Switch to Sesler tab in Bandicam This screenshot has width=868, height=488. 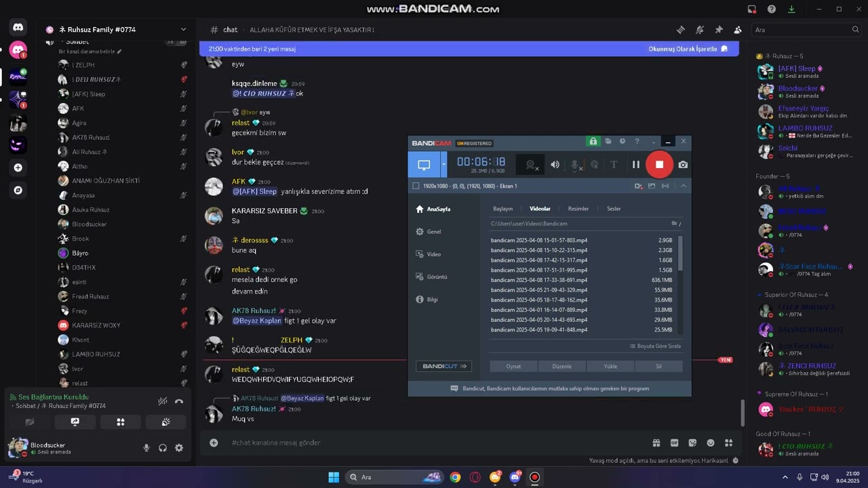[x=614, y=209]
